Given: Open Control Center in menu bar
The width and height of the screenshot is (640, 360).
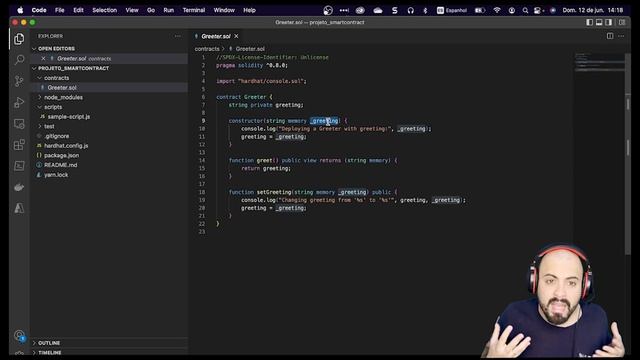Looking at the screenshot, I should (538, 10).
